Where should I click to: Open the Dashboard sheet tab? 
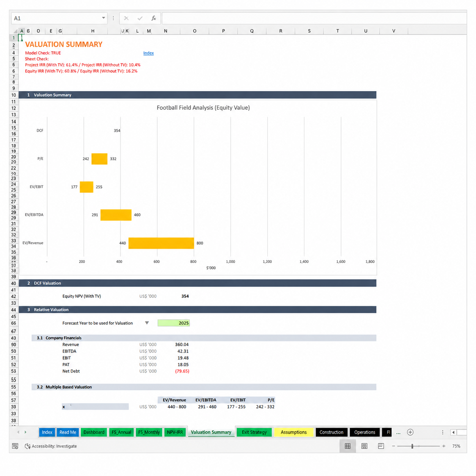tap(94, 432)
